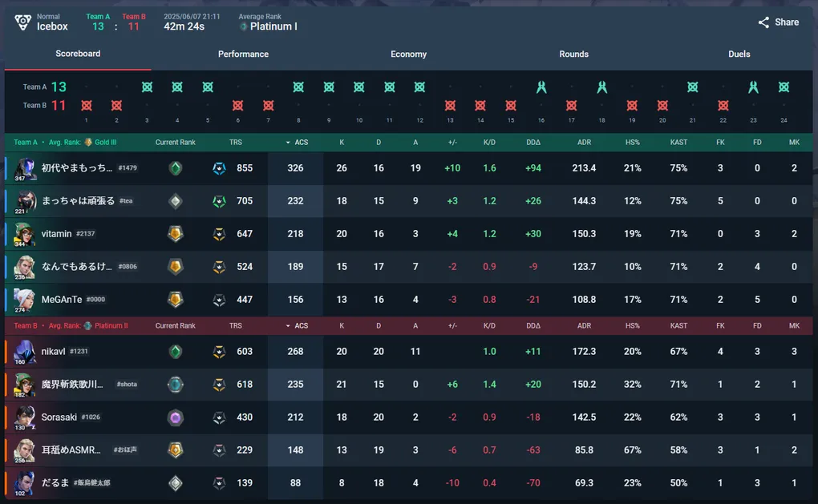Click vitamin's gold current rank badge
Viewport: 818px width, 504px height.
pos(176,233)
